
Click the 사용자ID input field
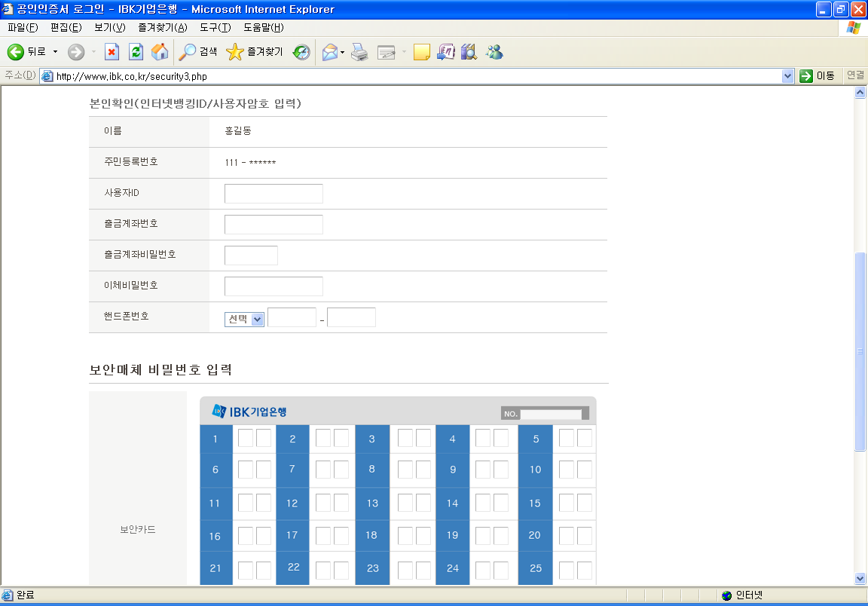274,194
